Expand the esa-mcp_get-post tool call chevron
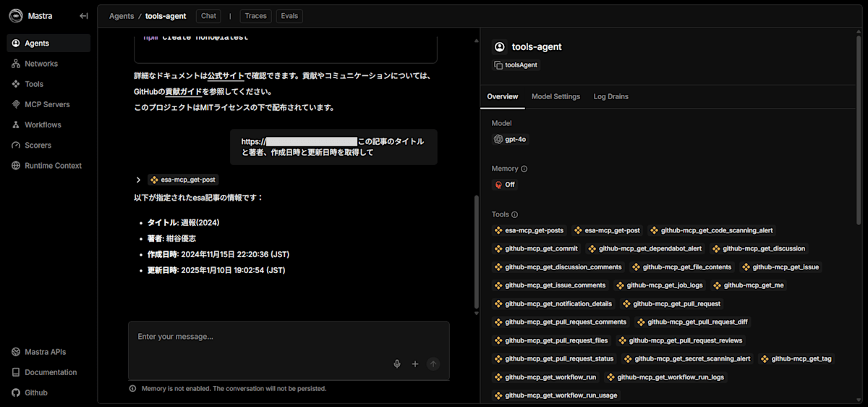The width and height of the screenshot is (868, 407). (138, 180)
